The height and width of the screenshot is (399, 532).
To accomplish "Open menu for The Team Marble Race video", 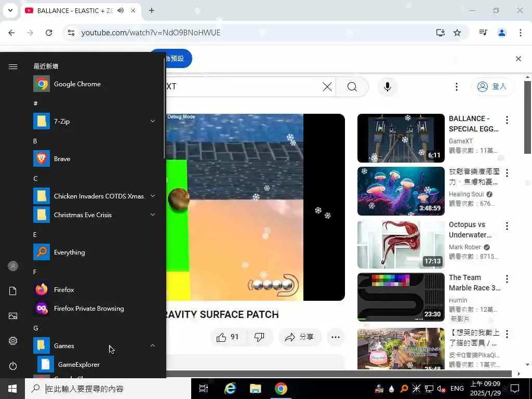I will click(x=507, y=279).
